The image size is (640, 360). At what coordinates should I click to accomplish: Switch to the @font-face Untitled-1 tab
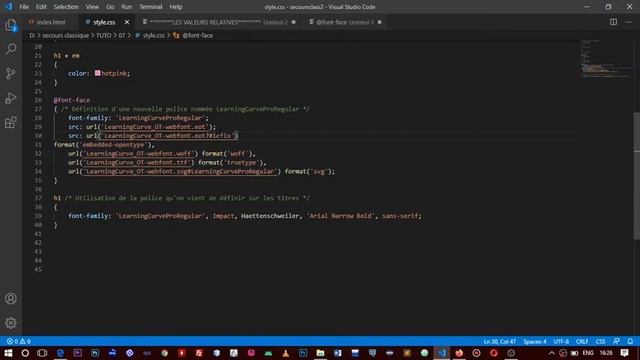pyautogui.click(x=344, y=22)
